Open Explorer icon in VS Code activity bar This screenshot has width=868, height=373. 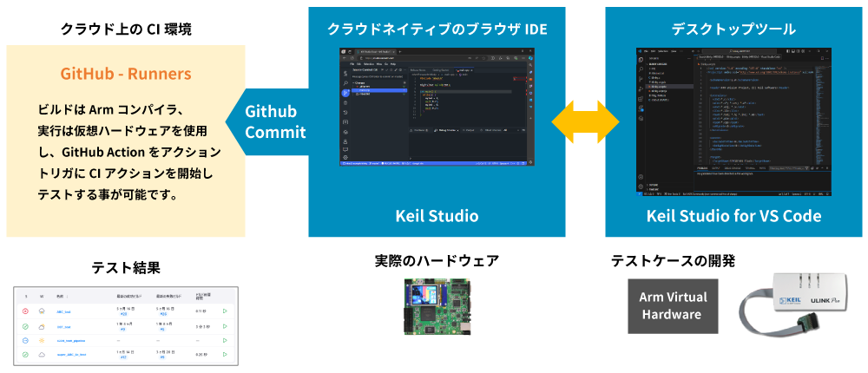pos(641,60)
